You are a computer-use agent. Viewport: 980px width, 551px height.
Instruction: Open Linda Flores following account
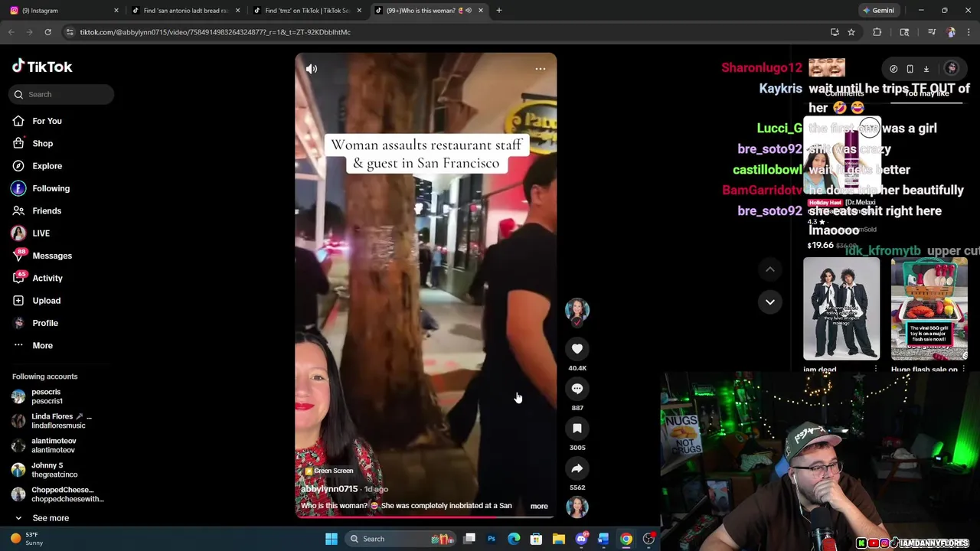(x=52, y=421)
